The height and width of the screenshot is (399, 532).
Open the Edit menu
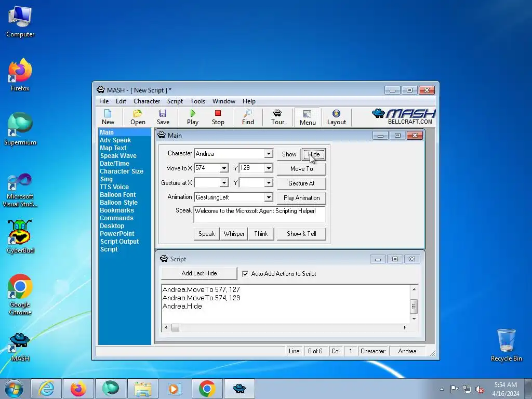[x=121, y=101]
